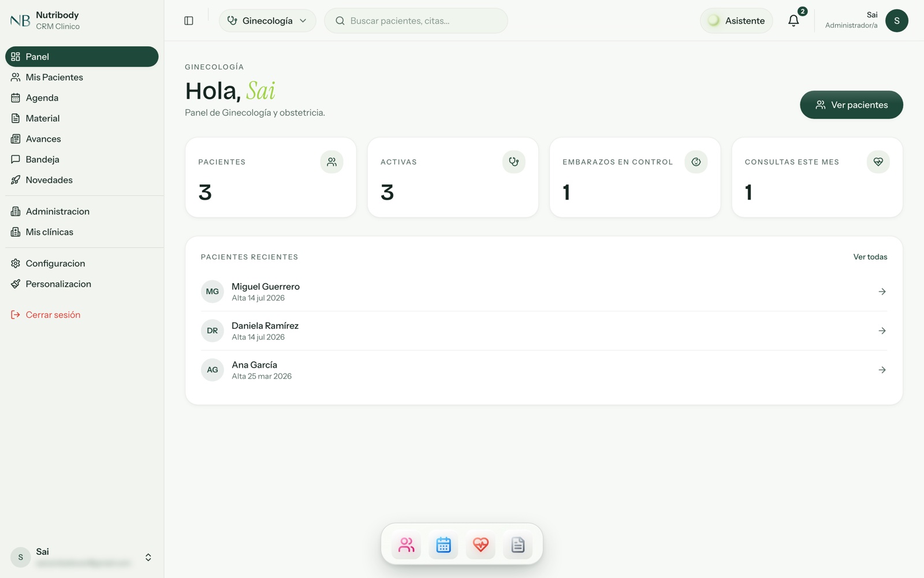Open Novedades in sidebar
Viewport: 924px width, 578px height.
[82, 180]
